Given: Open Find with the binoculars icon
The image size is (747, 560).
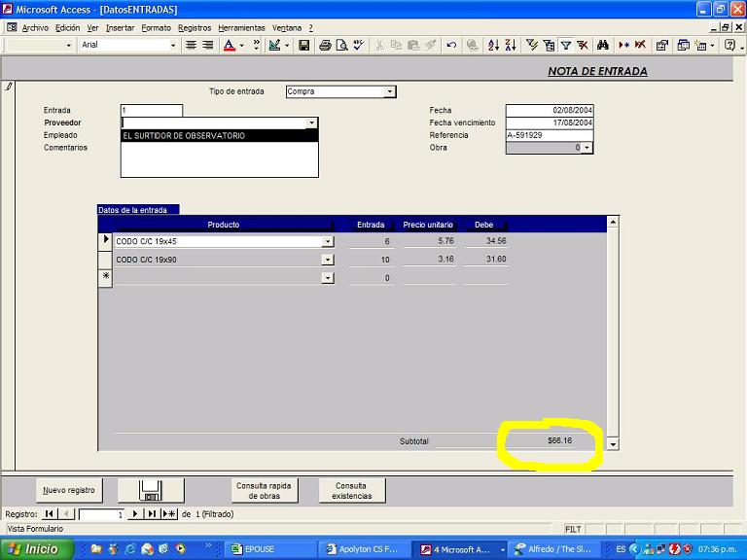Looking at the screenshot, I should [x=603, y=45].
